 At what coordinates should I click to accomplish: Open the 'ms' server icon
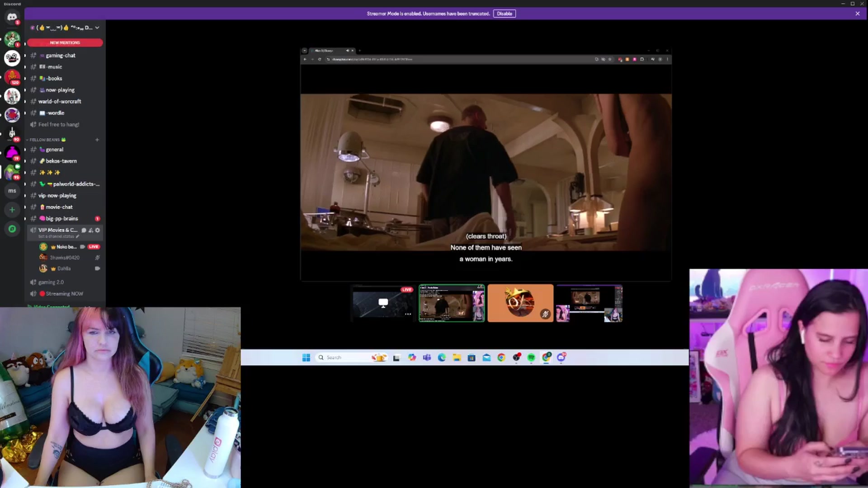tap(12, 191)
